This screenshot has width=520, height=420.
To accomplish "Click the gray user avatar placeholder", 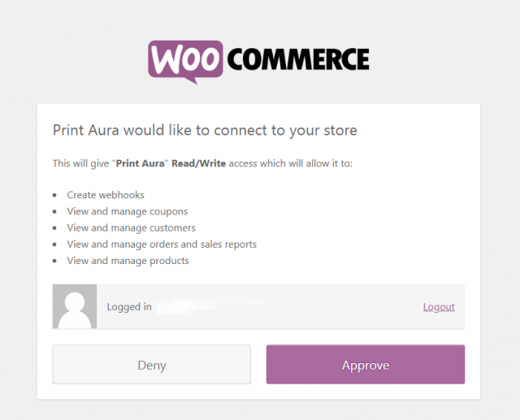I will pos(75,306).
